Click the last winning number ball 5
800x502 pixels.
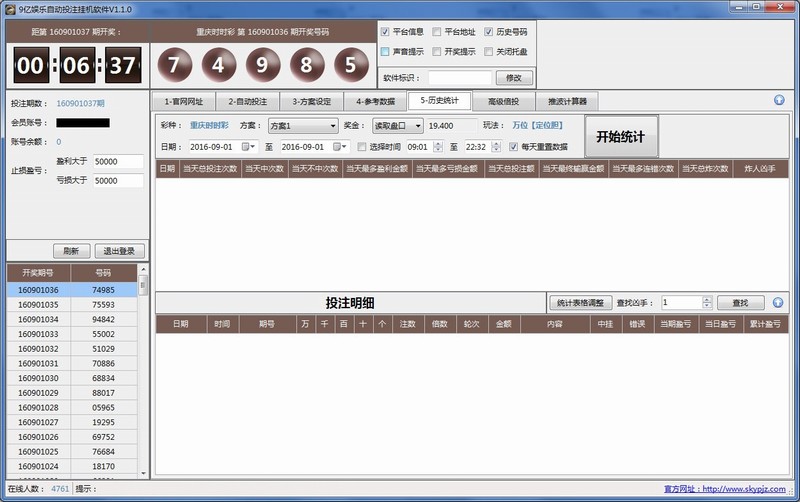pos(349,65)
